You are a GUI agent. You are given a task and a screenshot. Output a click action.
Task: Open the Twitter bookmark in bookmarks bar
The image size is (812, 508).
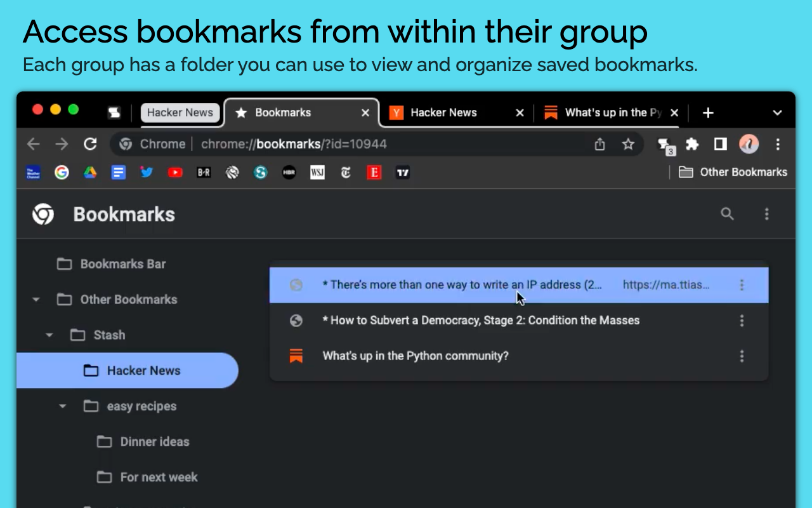[x=147, y=172]
